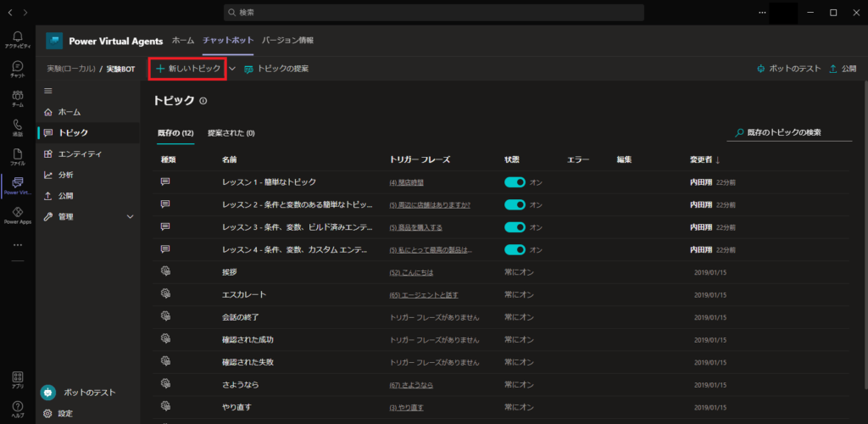Open the (65) エージェントと話す trigger link
Image resolution: width=868 pixels, height=424 pixels.
(424, 295)
